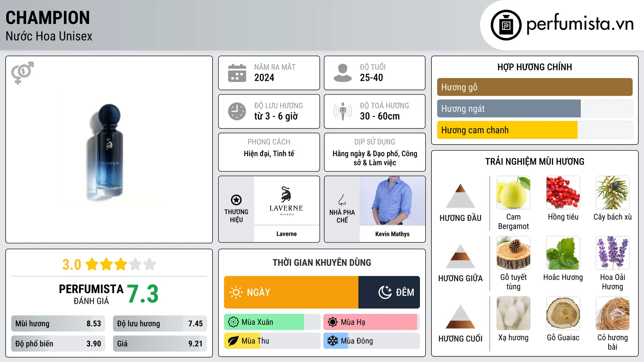Click the age range 25-40 value
Screen dimensions: 644x362
click(371, 78)
